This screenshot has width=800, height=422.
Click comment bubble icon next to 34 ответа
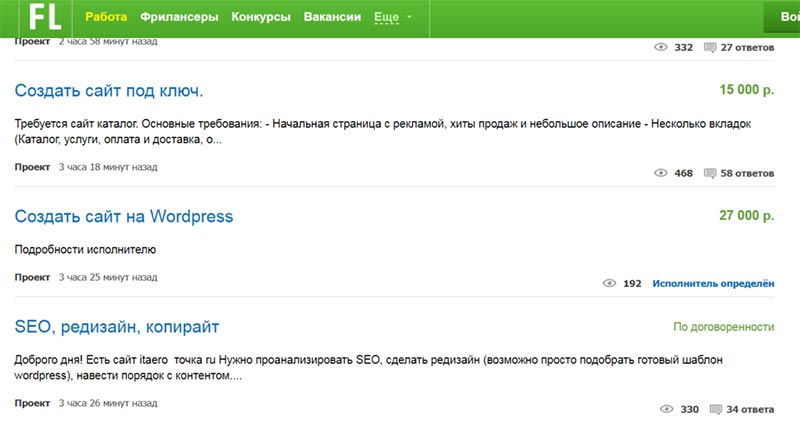coord(717,409)
